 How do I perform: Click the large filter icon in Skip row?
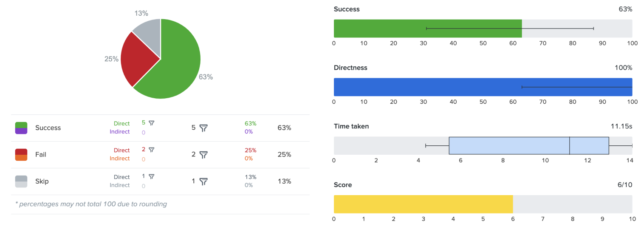(203, 182)
